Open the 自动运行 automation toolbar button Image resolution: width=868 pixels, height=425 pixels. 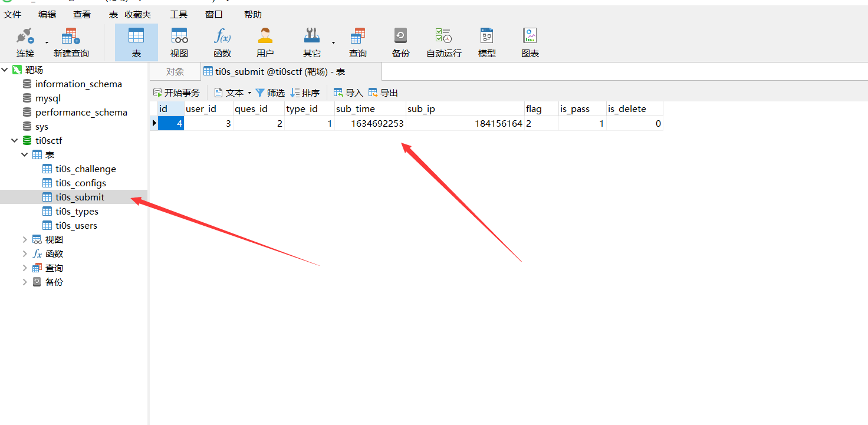tap(443, 42)
